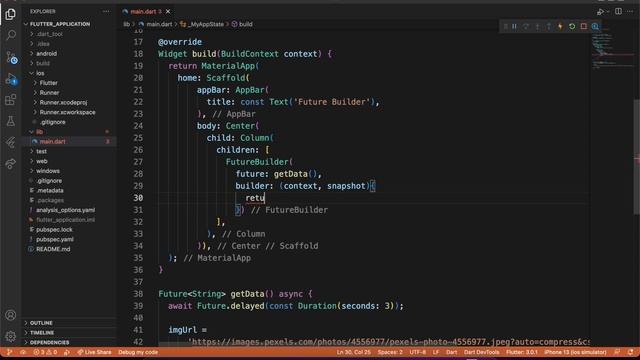The height and width of the screenshot is (360, 640).
Task: Open .metadata file in explorer
Action: click(69, 191)
